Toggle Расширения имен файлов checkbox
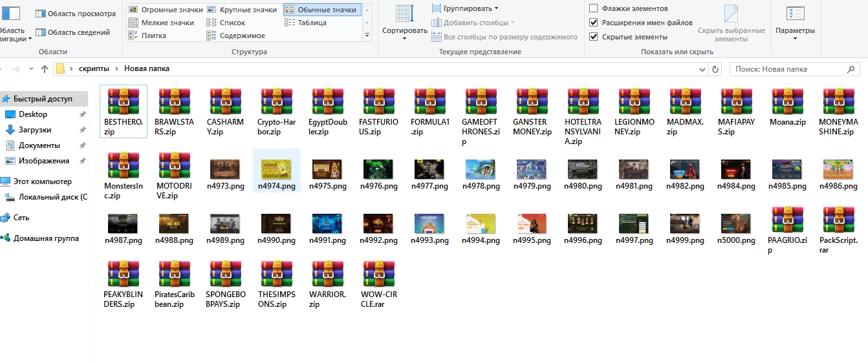 pyautogui.click(x=593, y=23)
